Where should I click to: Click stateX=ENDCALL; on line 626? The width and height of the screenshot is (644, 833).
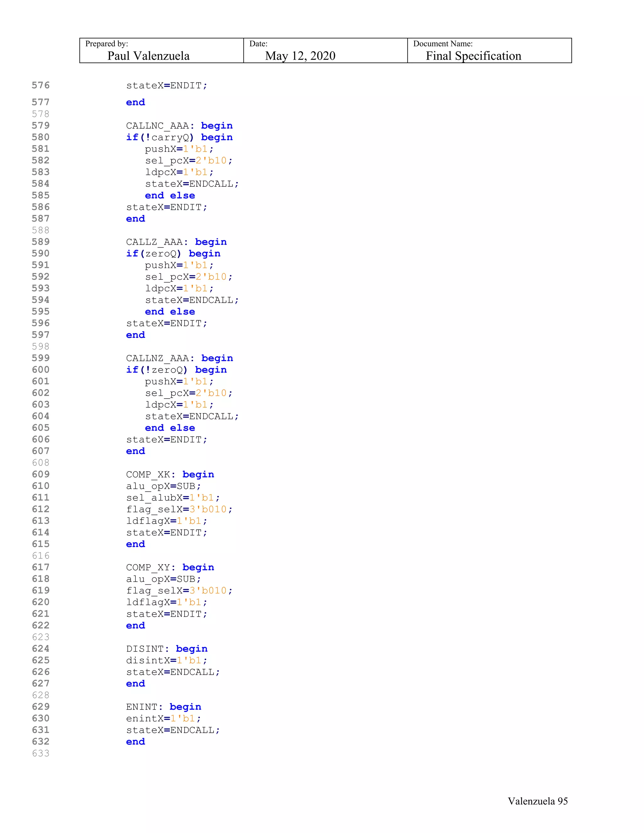pyautogui.click(x=173, y=672)
